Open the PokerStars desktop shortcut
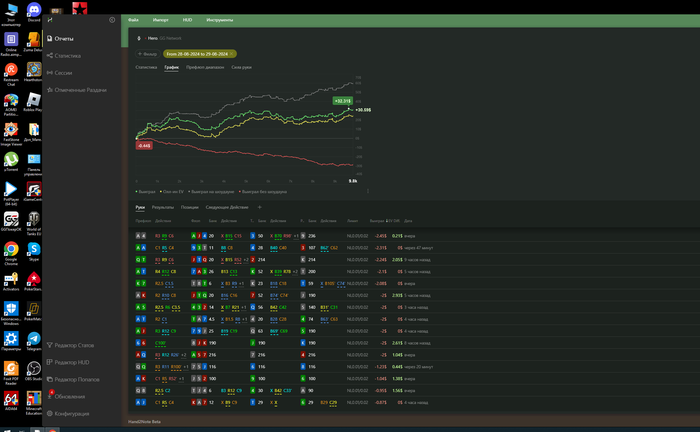Screen dimensions: 700x432 click(34, 281)
